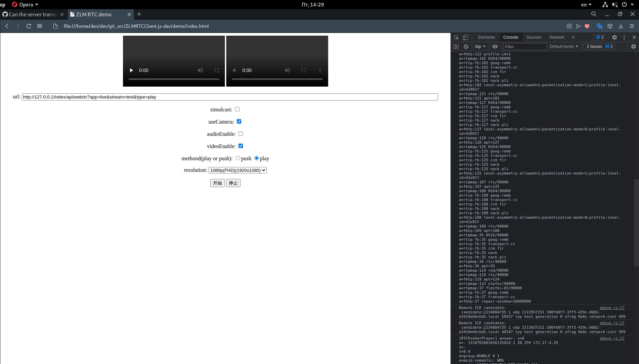Enable the audioEnable checkbox
This screenshot has height=364, width=639.
[241, 134]
